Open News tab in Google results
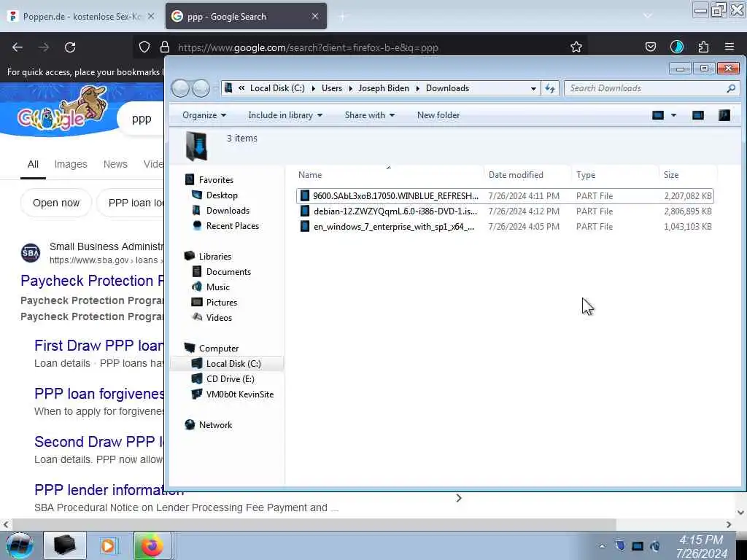 115,164
